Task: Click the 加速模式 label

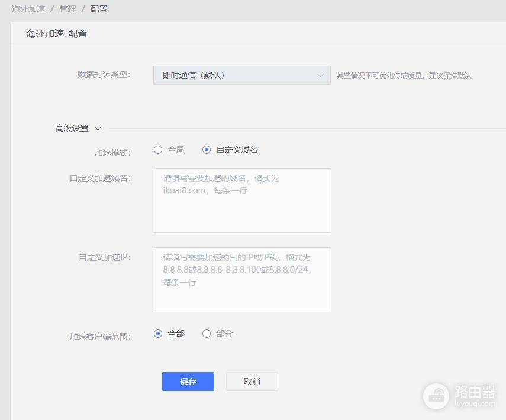Action: pyautogui.click(x=112, y=153)
